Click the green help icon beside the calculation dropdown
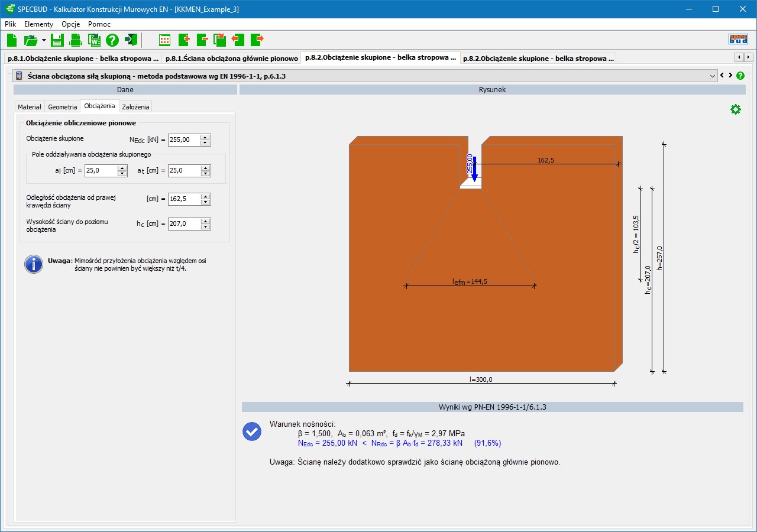Screen dimensions: 757x532 coord(740,76)
